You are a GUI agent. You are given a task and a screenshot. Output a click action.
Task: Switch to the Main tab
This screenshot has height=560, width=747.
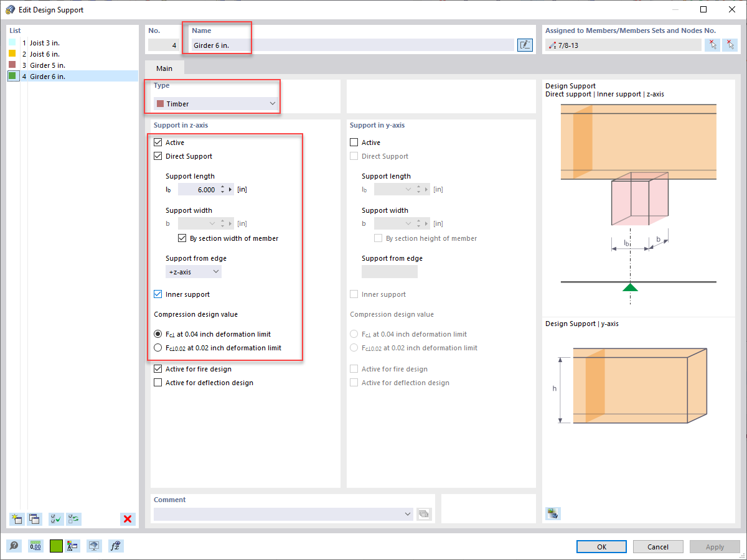(x=165, y=68)
